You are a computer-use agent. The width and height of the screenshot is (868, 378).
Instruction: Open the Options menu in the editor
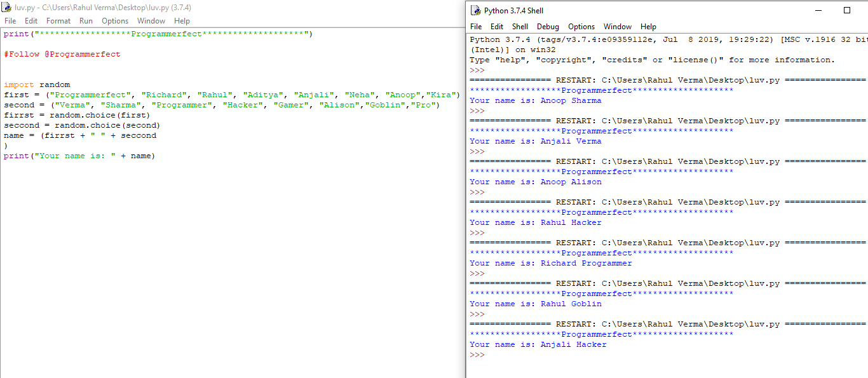pos(115,20)
